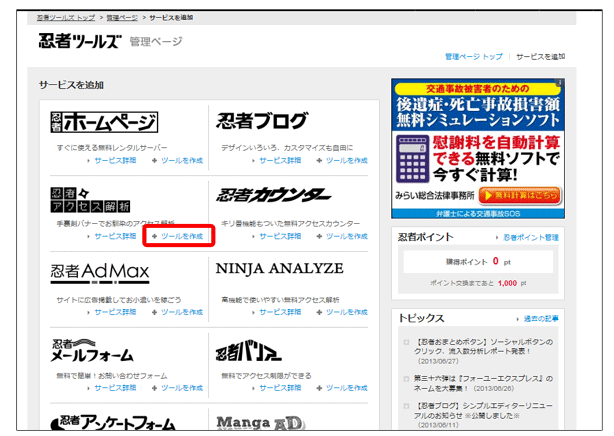The image size is (614, 436).
Task: Click the 忍者ホームページ logo
Action: click(x=104, y=122)
